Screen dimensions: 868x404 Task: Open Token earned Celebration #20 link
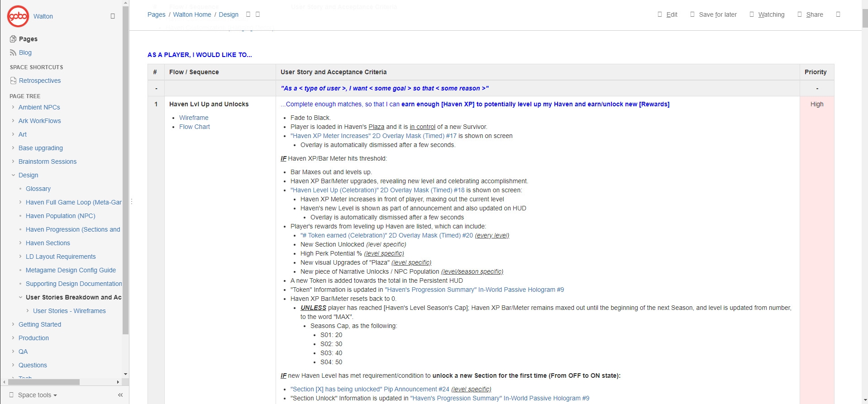click(386, 235)
